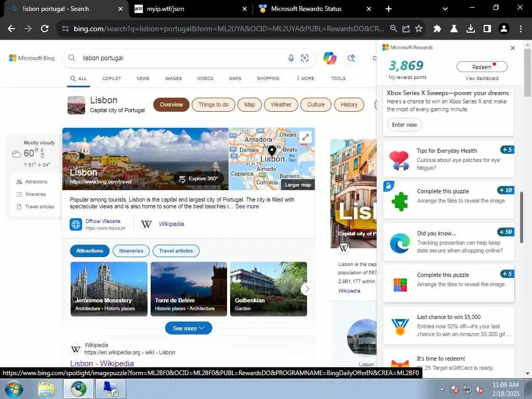
Task: Switch to Microsoft Rewards: Status tab
Action: pos(314,9)
